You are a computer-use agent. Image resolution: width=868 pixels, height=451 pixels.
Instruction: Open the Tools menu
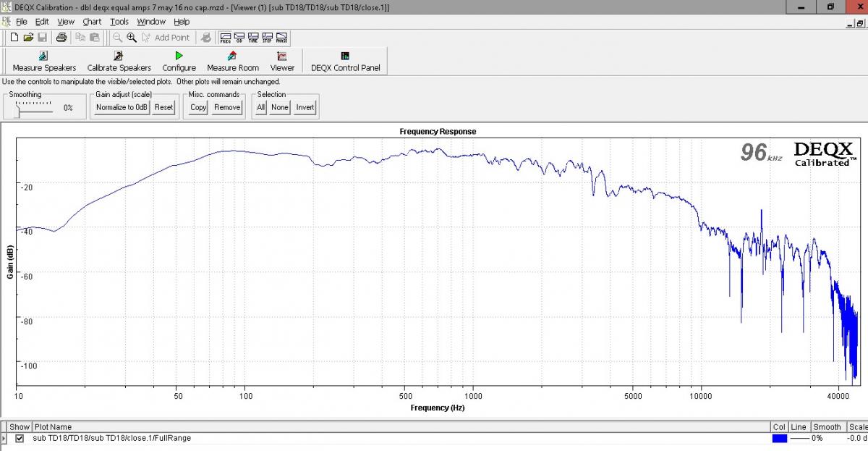tap(119, 22)
